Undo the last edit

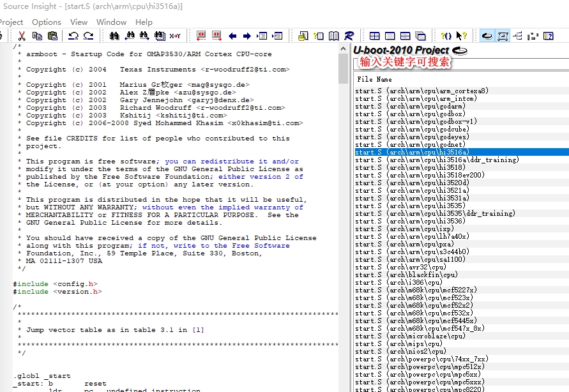point(73,36)
